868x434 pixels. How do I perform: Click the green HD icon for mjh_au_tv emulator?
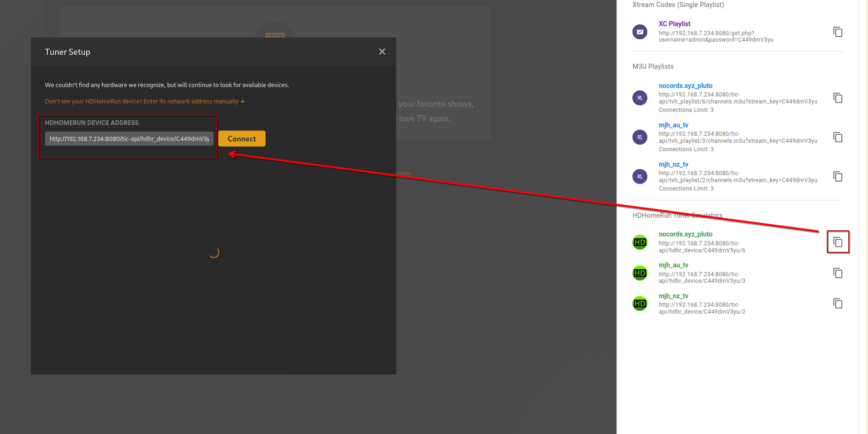coord(639,273)
